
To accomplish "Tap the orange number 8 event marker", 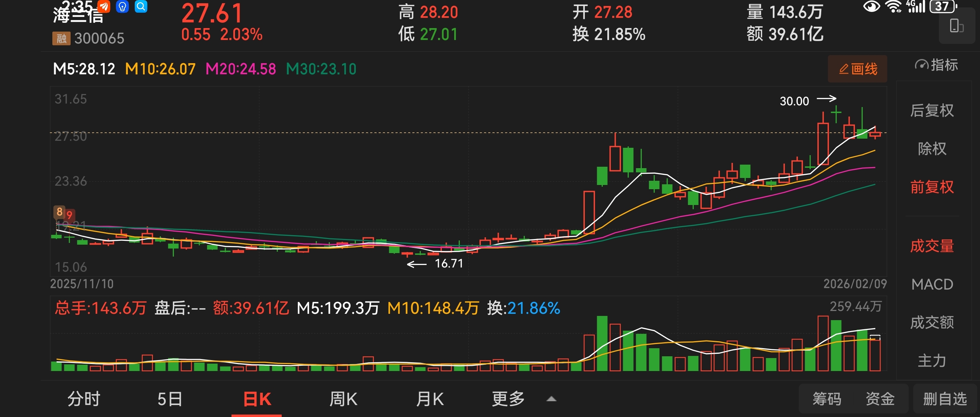I will click(x=59, y=212).
